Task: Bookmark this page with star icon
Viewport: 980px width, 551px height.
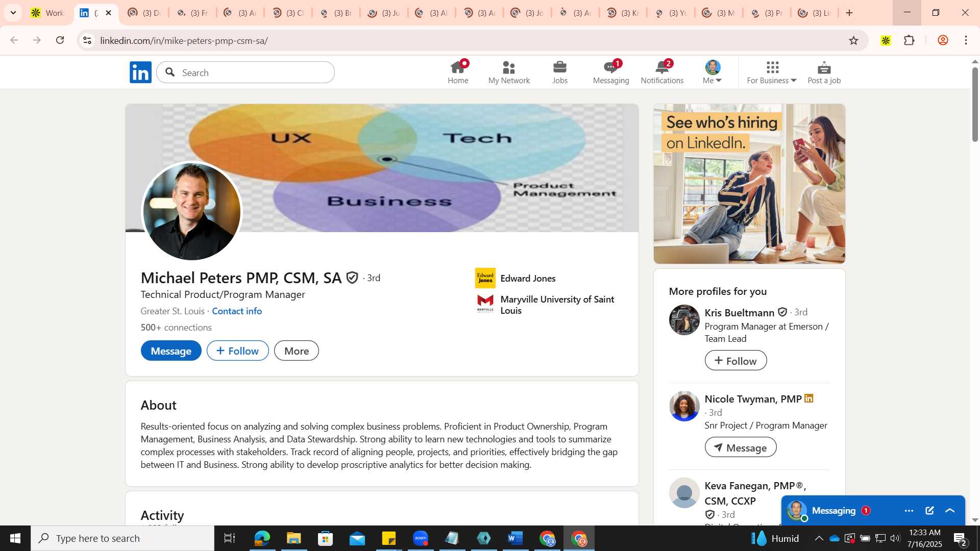Action: pos(854,40)
